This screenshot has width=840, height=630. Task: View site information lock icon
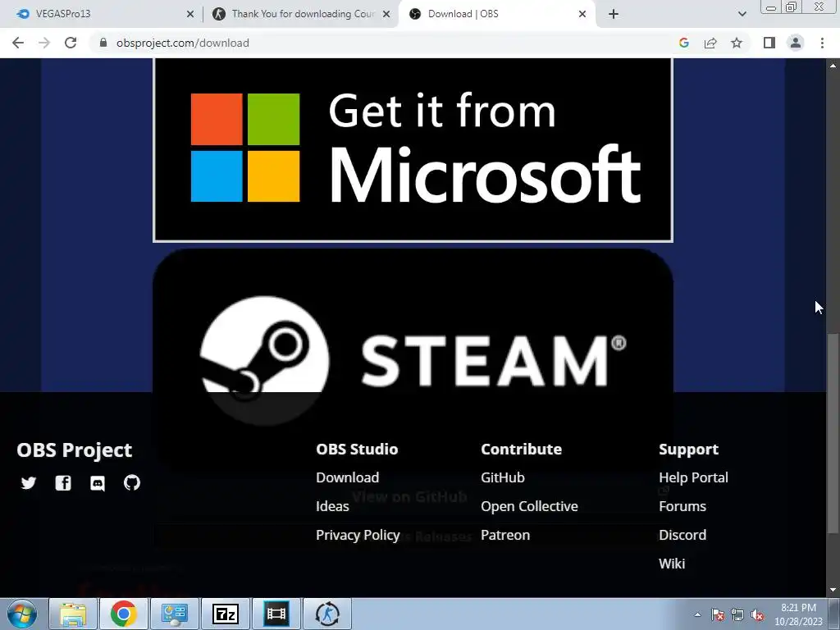coord(103,43)
